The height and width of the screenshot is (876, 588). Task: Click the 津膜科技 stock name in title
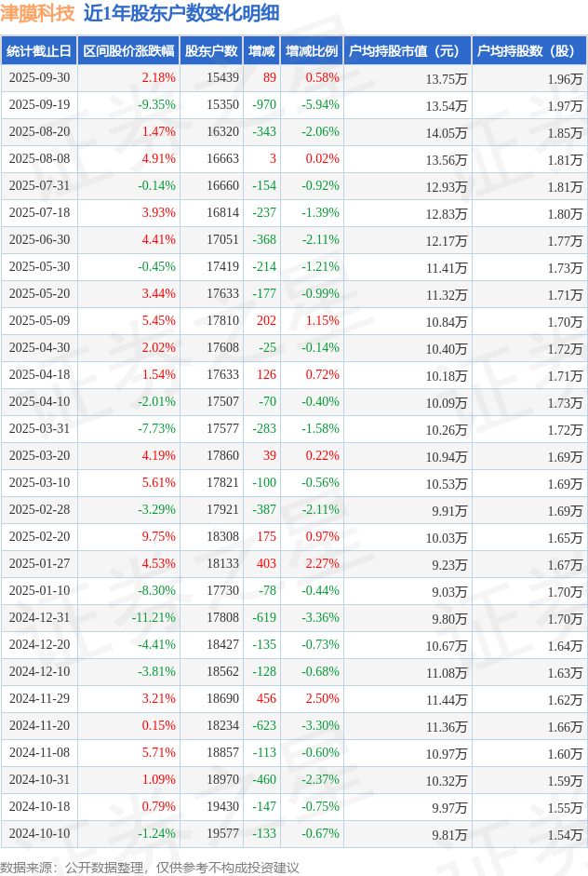38,13
